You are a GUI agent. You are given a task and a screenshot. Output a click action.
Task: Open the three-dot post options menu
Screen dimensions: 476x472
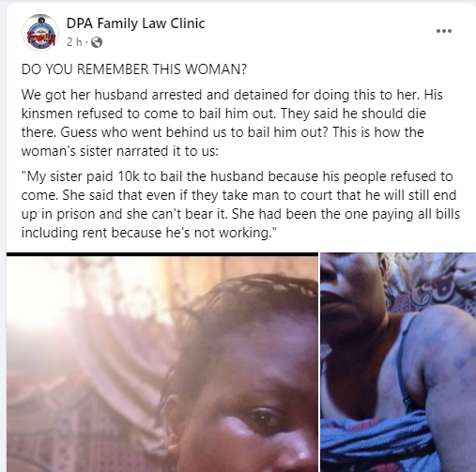(x=444, y=31)
